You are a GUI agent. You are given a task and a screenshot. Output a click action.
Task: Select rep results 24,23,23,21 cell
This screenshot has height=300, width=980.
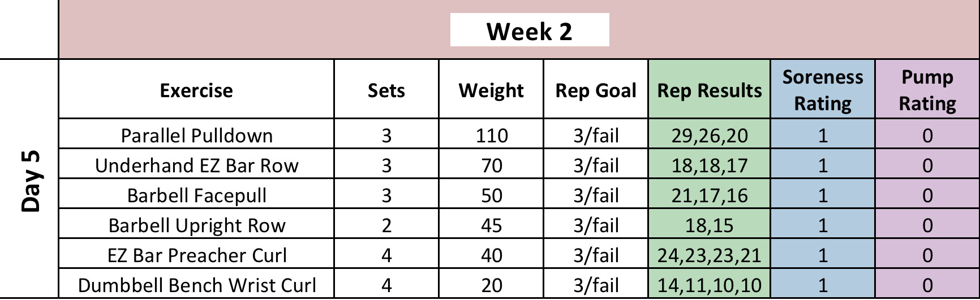pyautogui.click(x=710, y=255)
